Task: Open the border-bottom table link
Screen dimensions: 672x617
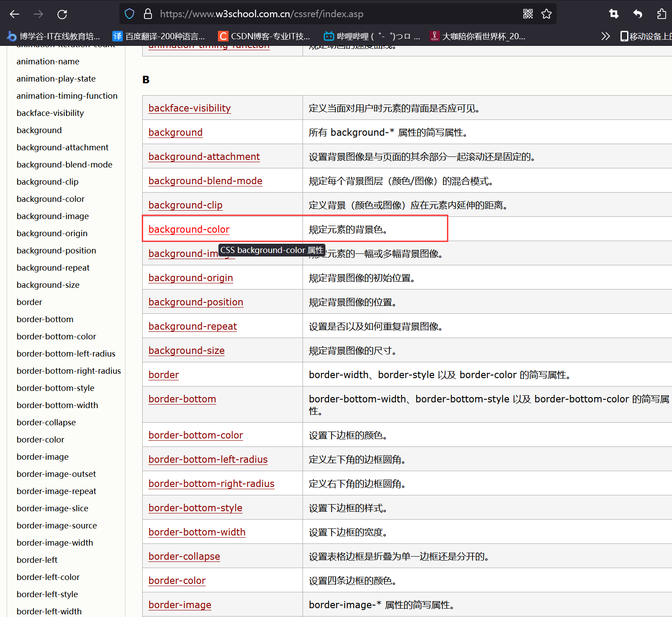Action: pos(182,399)
